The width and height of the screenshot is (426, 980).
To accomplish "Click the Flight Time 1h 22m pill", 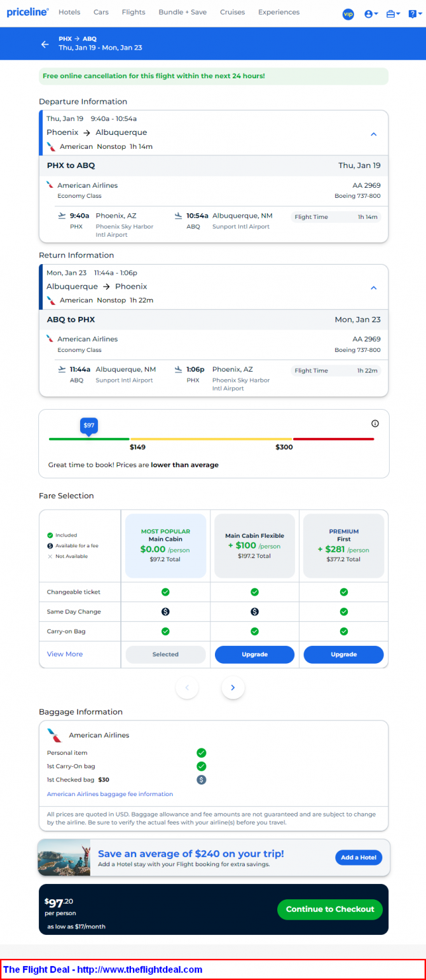I will [336, 370].
